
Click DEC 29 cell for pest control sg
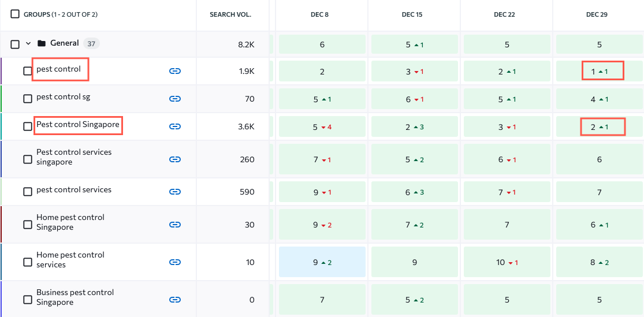coord(599,99)
